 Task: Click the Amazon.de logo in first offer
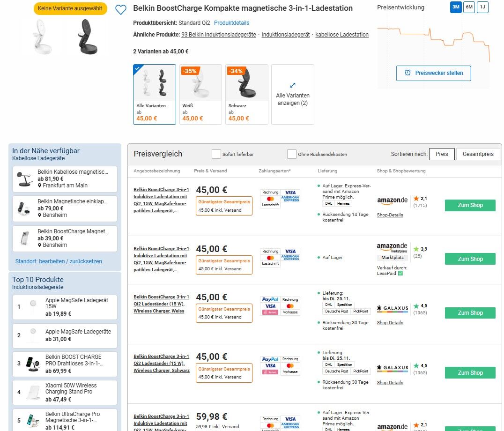tap(392, 201)
